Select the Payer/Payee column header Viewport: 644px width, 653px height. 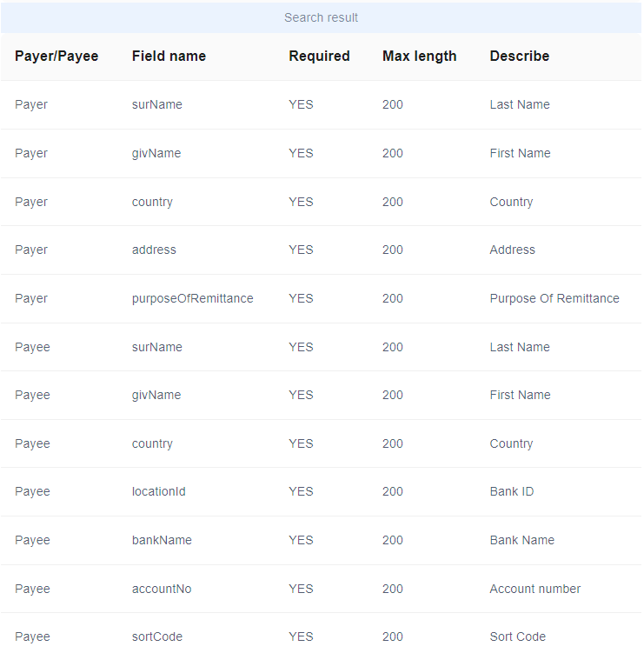click(x=56, y=57)
